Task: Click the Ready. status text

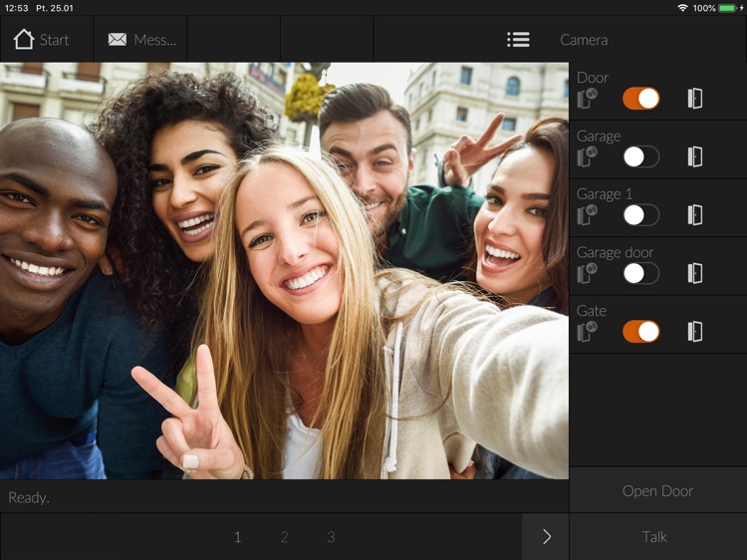Action: pyautogui.click(x=29, y=497)
